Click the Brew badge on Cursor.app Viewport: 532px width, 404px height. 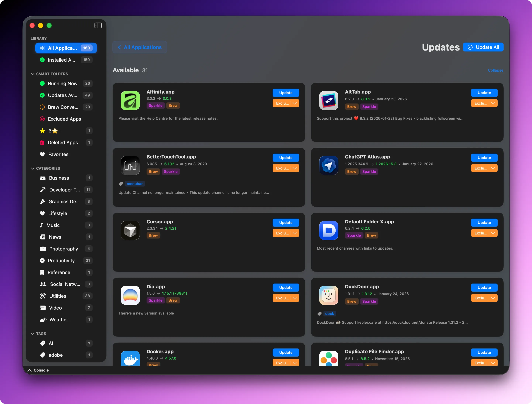click(x=153, y=235)
